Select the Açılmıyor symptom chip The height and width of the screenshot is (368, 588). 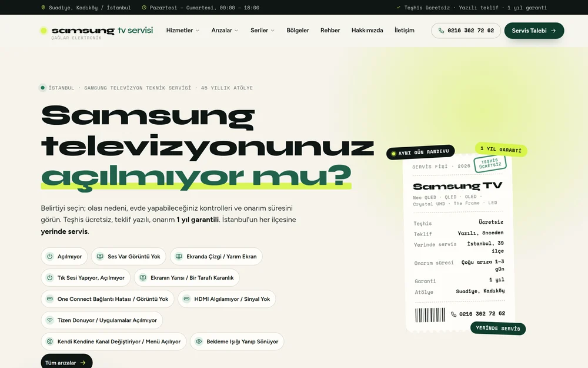pos(64,257)
